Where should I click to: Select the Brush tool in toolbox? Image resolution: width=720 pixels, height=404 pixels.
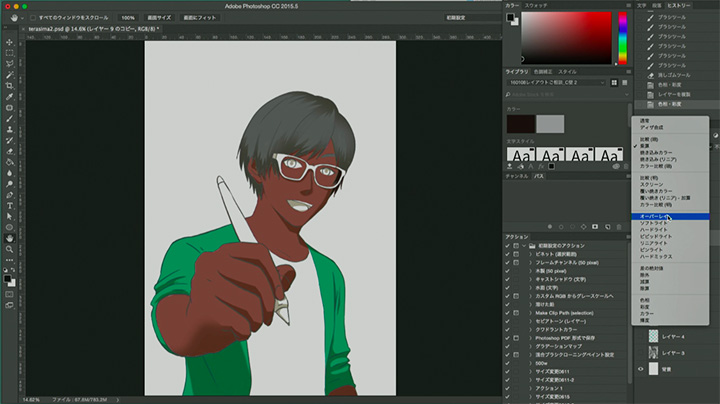coord(9,118)
